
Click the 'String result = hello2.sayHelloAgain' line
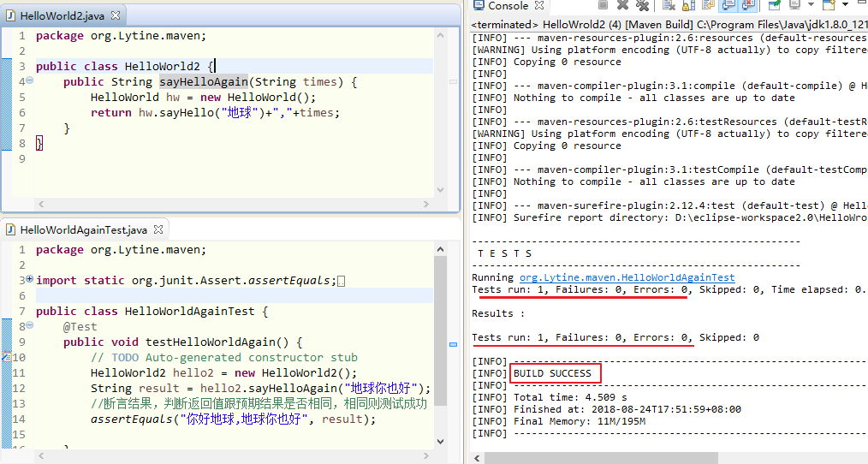pyautogui.click(x=261, y=389)
